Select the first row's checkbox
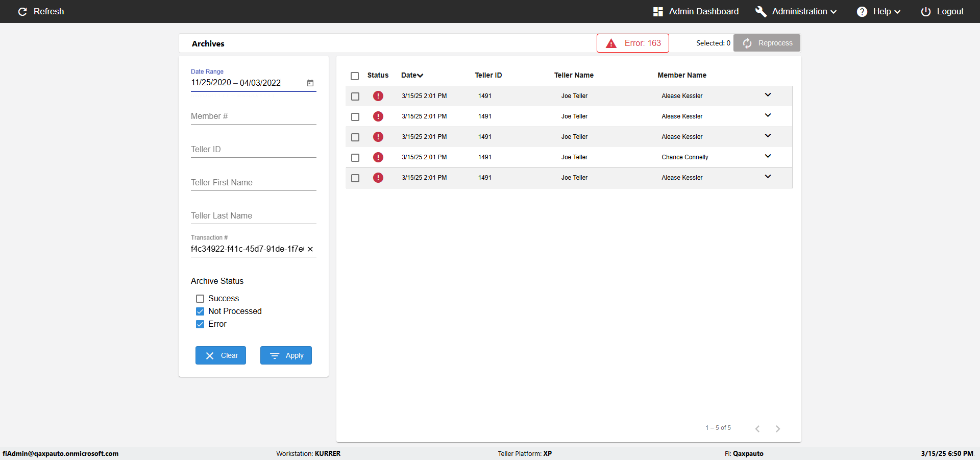The image size is (980, 460). (355, 96)
